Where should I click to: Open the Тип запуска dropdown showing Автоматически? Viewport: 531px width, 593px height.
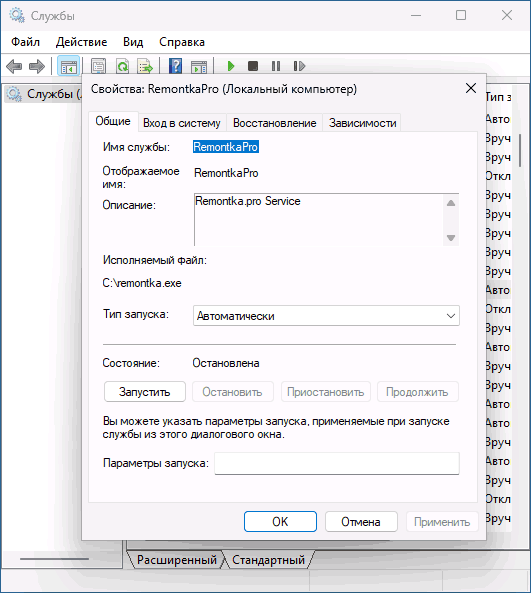pyautogui.click(x=326, y=316)
